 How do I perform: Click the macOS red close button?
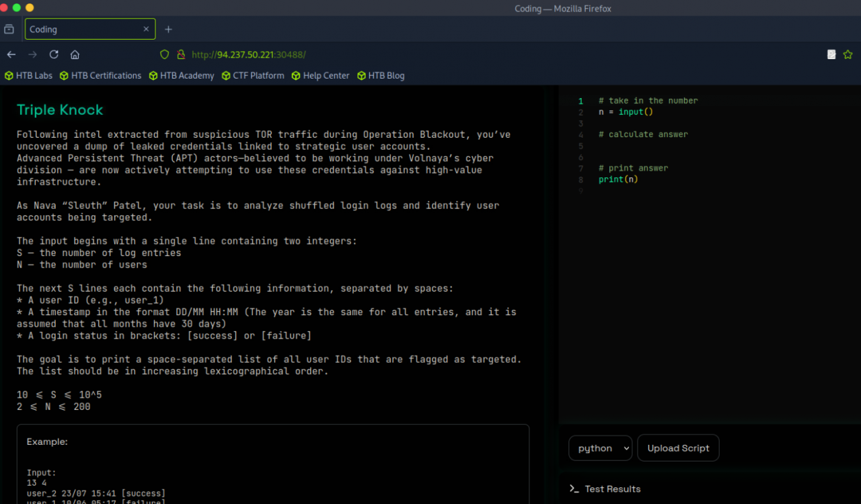pos(4,7)
